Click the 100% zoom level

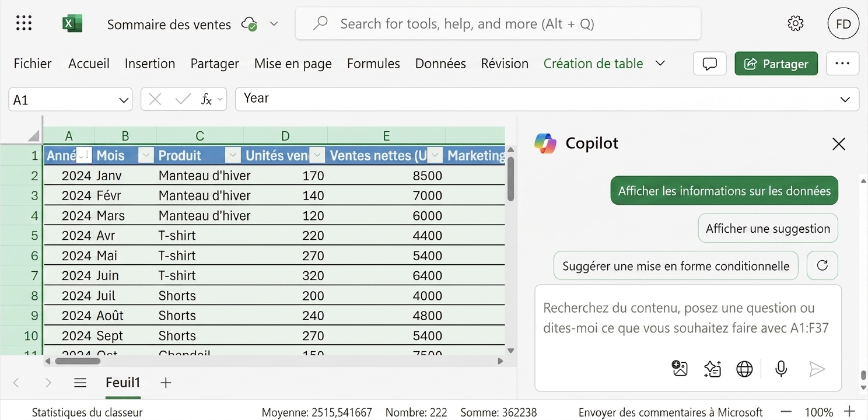click(818, 412)
